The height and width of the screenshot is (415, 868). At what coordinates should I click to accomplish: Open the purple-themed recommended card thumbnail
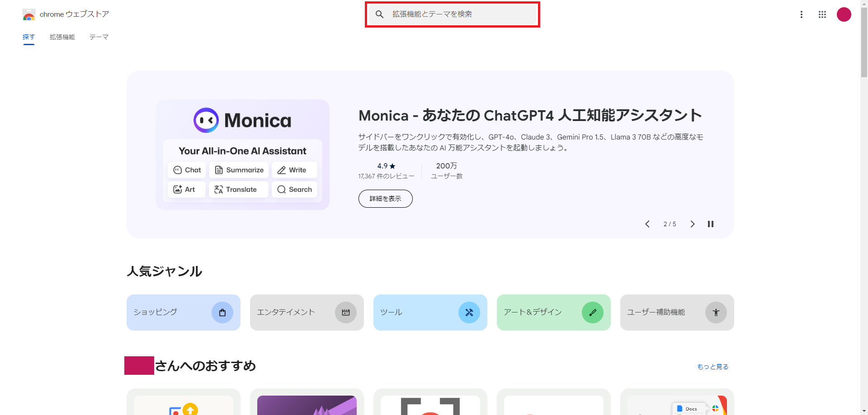click(x=307, y=405)
